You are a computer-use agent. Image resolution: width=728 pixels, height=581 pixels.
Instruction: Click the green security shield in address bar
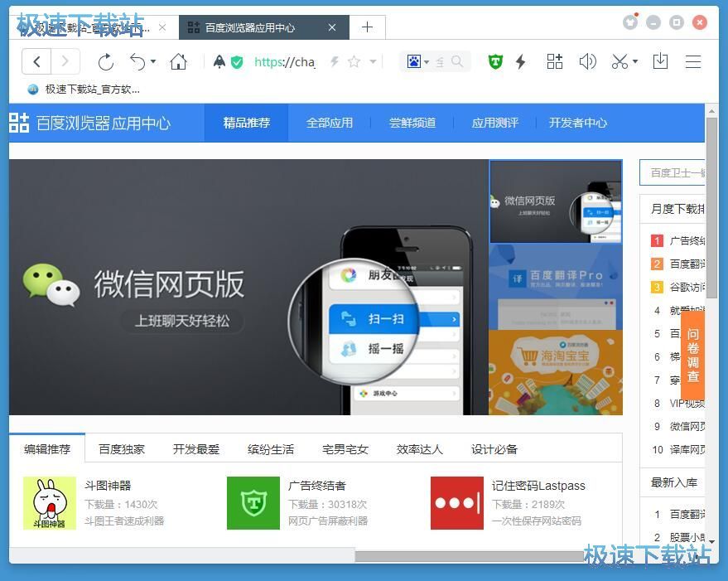click(x=237, y=62)
